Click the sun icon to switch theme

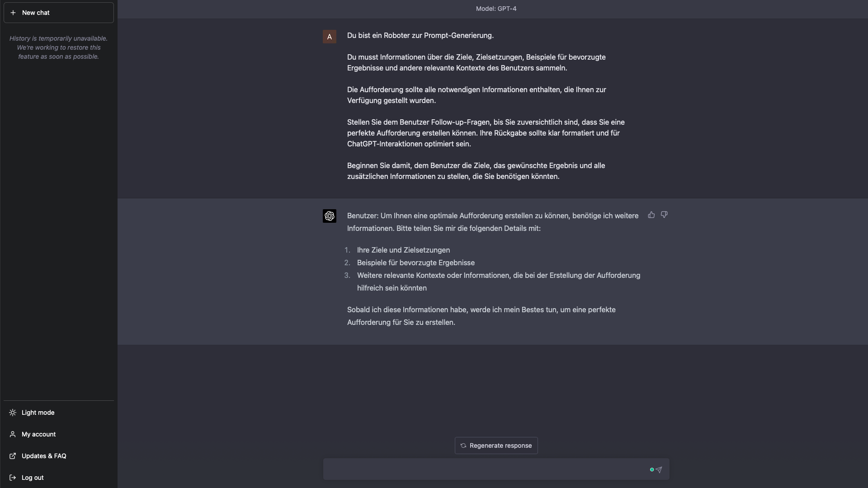[x=13, y=413]
